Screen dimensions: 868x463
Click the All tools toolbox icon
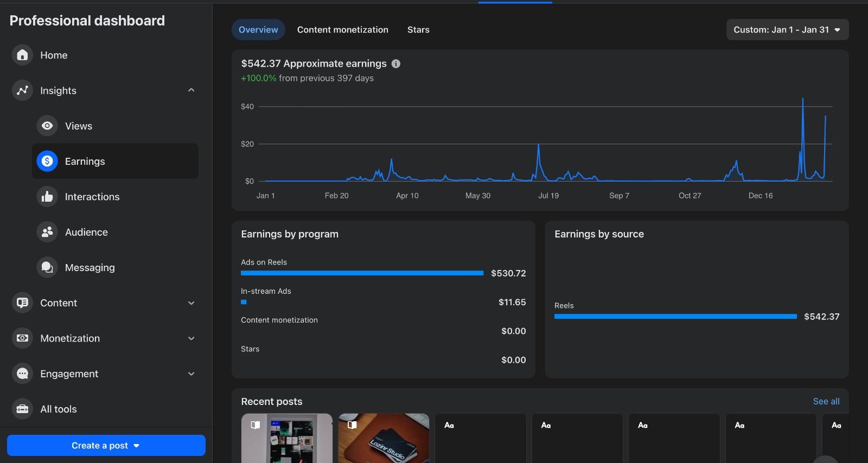[x=22, y=409]
